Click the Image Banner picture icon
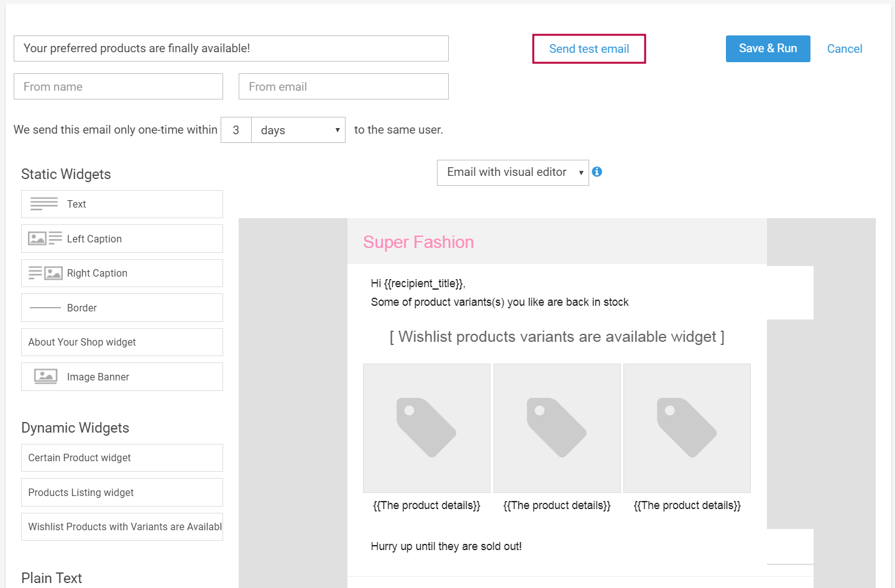 tap(46, 376)
